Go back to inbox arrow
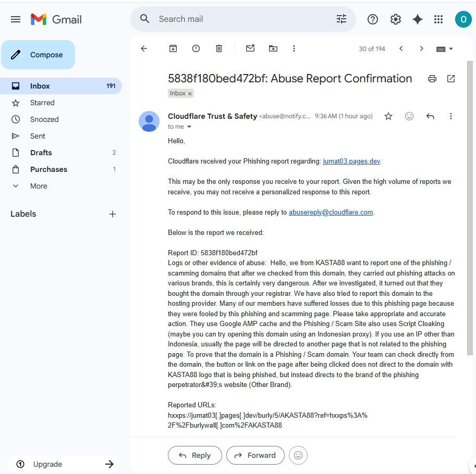Screen dimensions: 476x474 tap(144, 48)
